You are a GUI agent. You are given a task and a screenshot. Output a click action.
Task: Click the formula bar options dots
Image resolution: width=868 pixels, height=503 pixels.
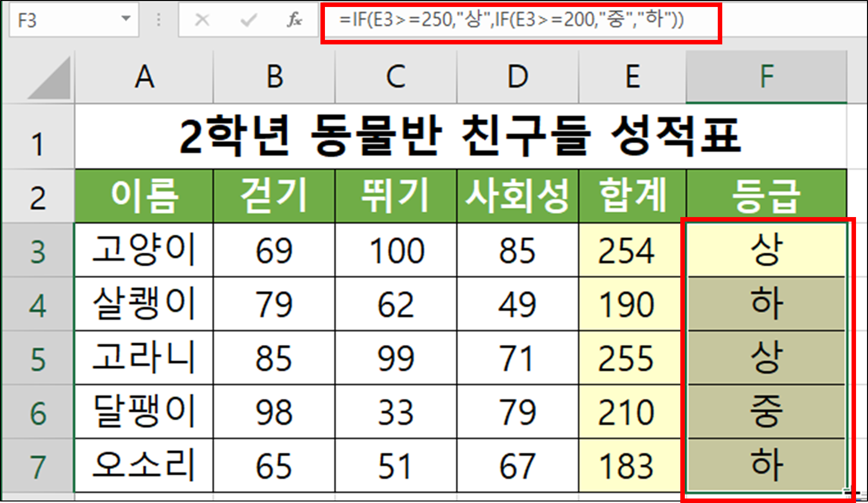point(159,20)
